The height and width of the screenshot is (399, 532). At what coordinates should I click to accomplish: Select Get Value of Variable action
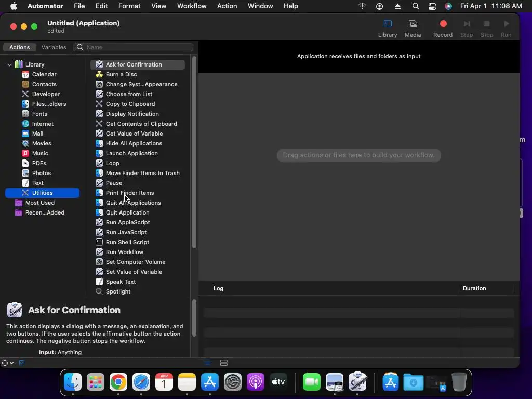[138, 134]
